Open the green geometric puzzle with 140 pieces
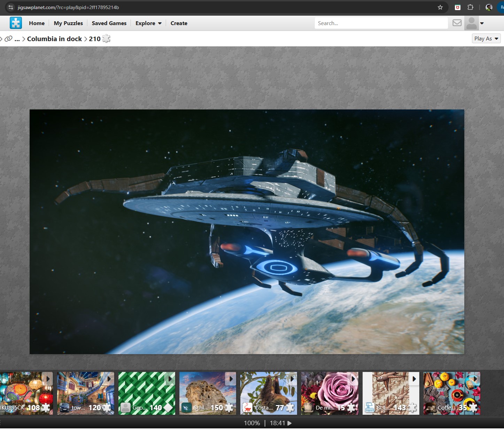Viewport: 504px width, 435px height. click(x=147, y=393)
